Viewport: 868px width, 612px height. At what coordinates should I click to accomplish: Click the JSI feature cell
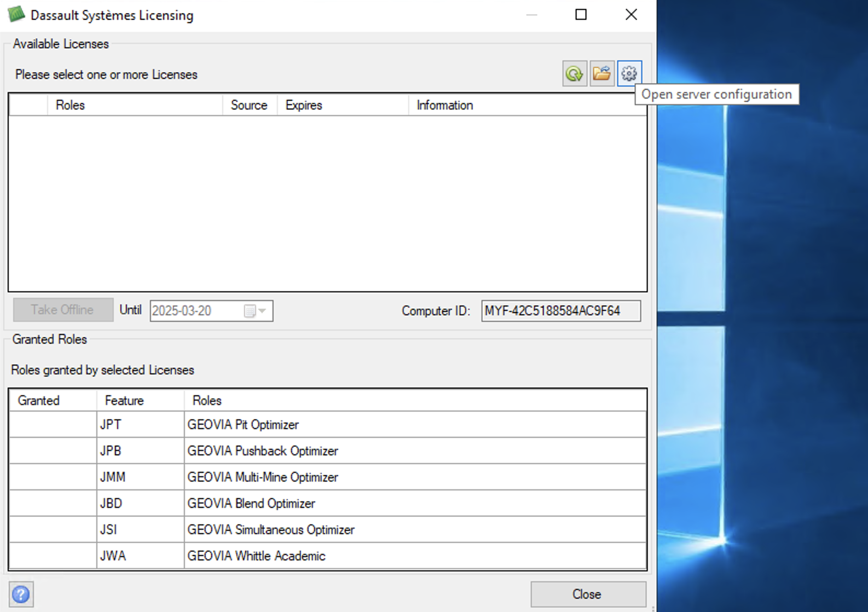pyautogui.click(x=140, y=529)
